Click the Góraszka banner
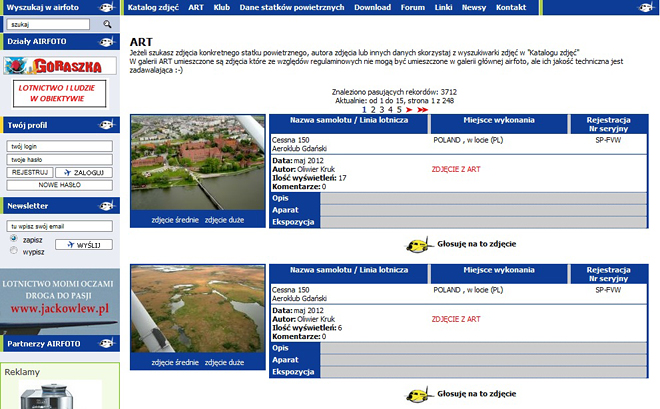Image resolution: width=660 pixels, height=409 pixels. coord(60,66)
